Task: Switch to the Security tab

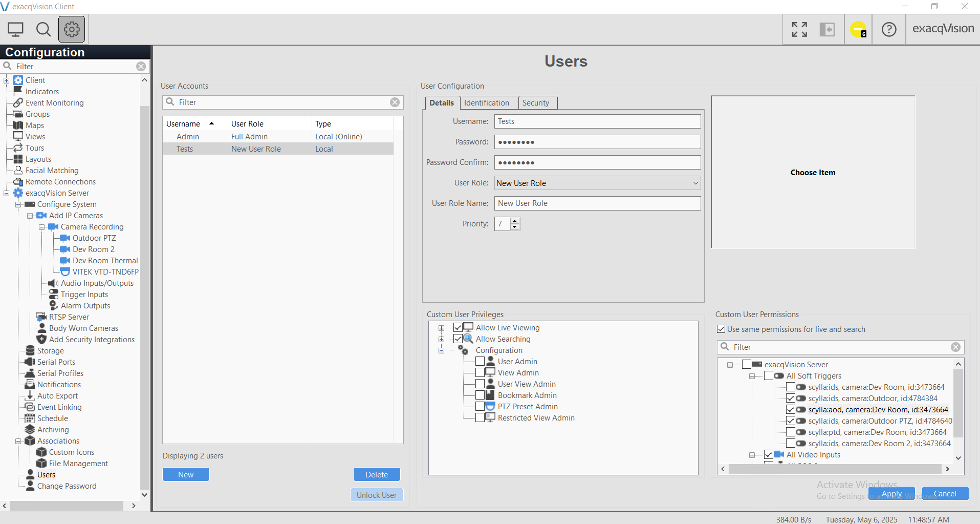Action: [x=535, y=103]
